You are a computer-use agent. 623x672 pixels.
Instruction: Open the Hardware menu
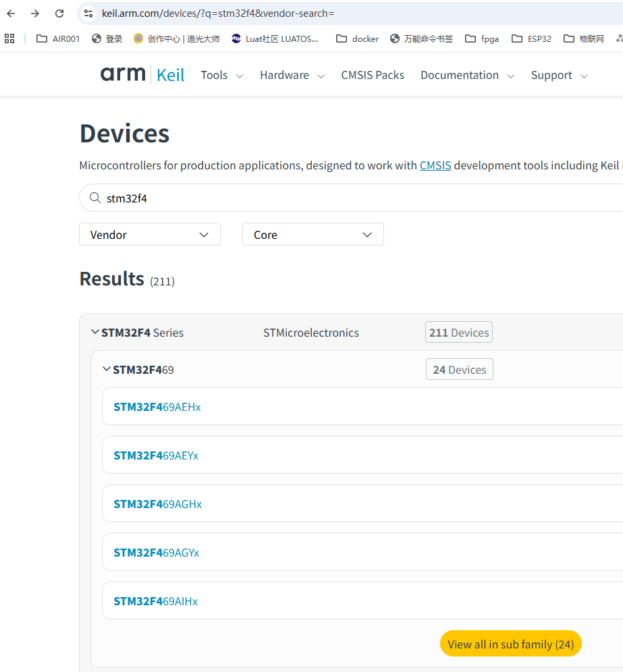292,76
